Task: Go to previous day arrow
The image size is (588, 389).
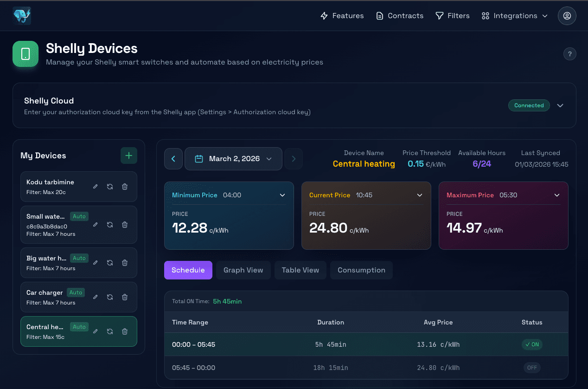Action: tap(173, 159)
